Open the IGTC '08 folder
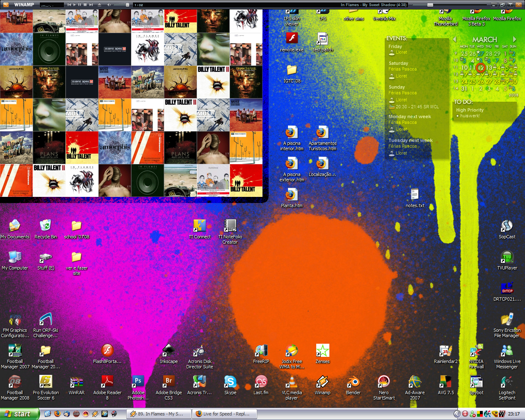The width and height of the screenshot is (525, 420). click(x=292, y=73)
